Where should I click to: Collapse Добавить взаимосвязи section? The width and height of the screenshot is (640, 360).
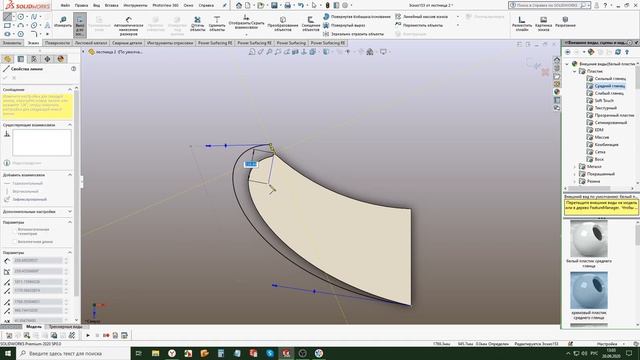click(70, 175)
